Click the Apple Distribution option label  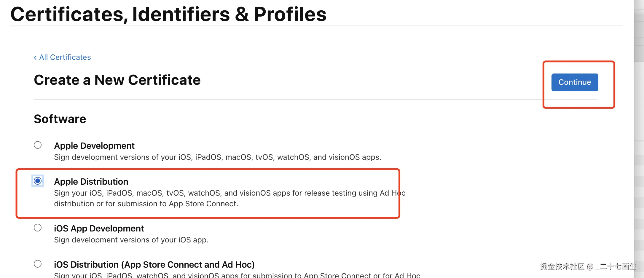91,181
